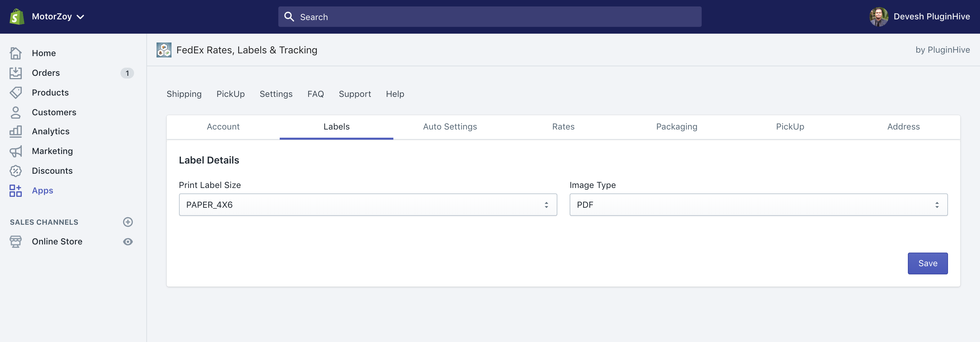Open the Shipping menu item
This screenshot has width=980, height=342.
coord(184,94)
